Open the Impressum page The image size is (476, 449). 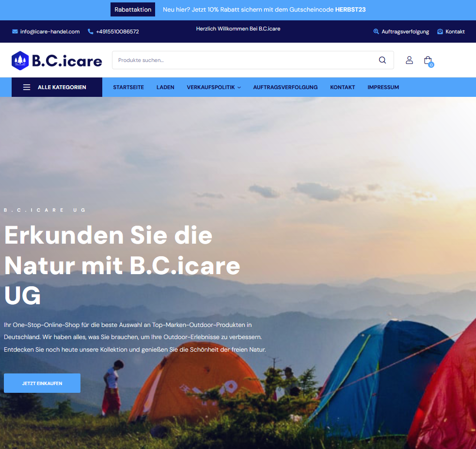[x=383, y=87]
